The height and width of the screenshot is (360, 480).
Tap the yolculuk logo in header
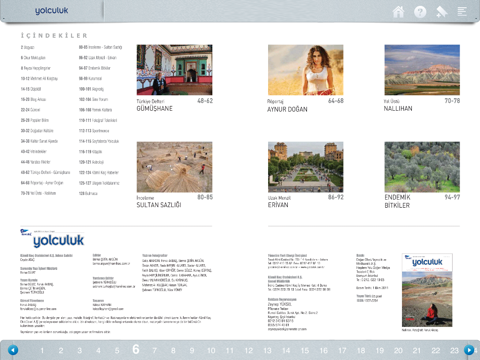click(x=52, y=11)
